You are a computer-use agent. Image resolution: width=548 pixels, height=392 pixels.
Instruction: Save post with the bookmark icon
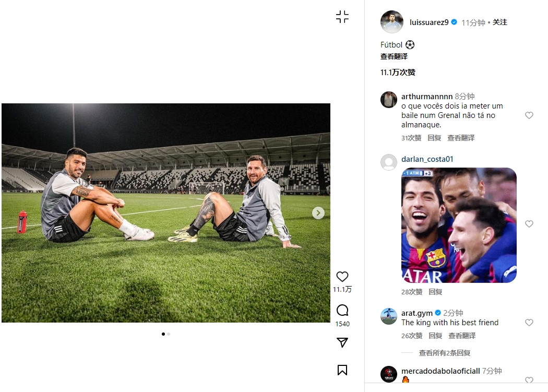coord(342,370)
